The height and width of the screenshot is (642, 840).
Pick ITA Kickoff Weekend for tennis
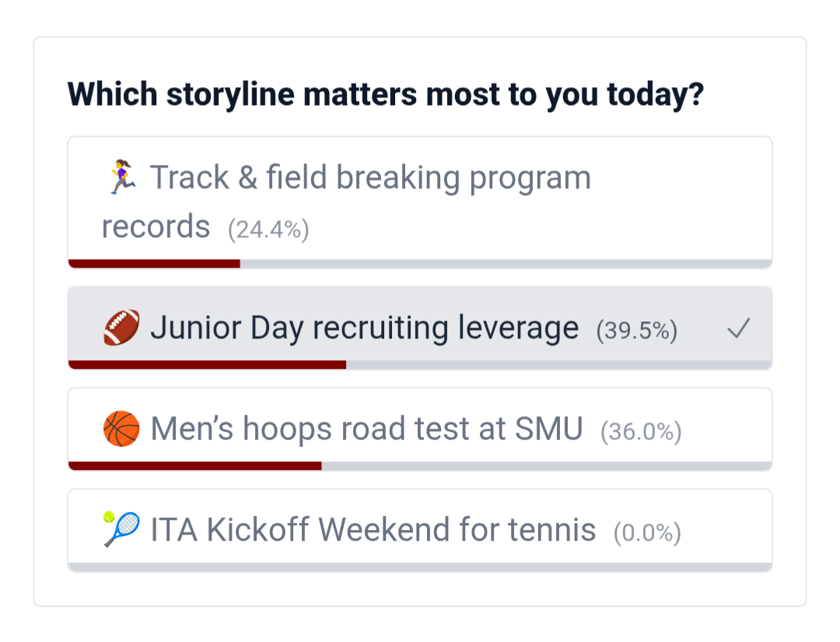click(373, 530)
